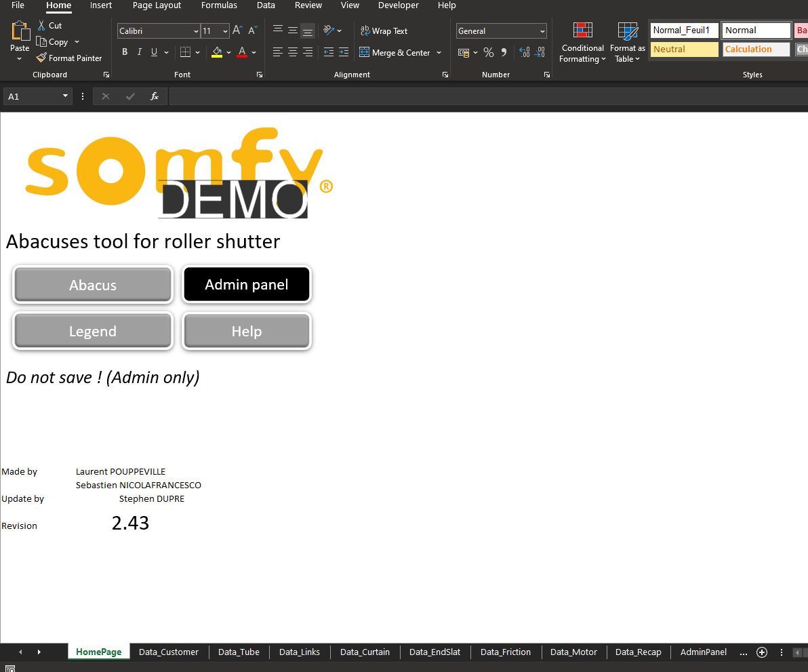This screenshot has width=808, height=672.
Task: Add a new sheet with plus icon
Action: (762, 652)
